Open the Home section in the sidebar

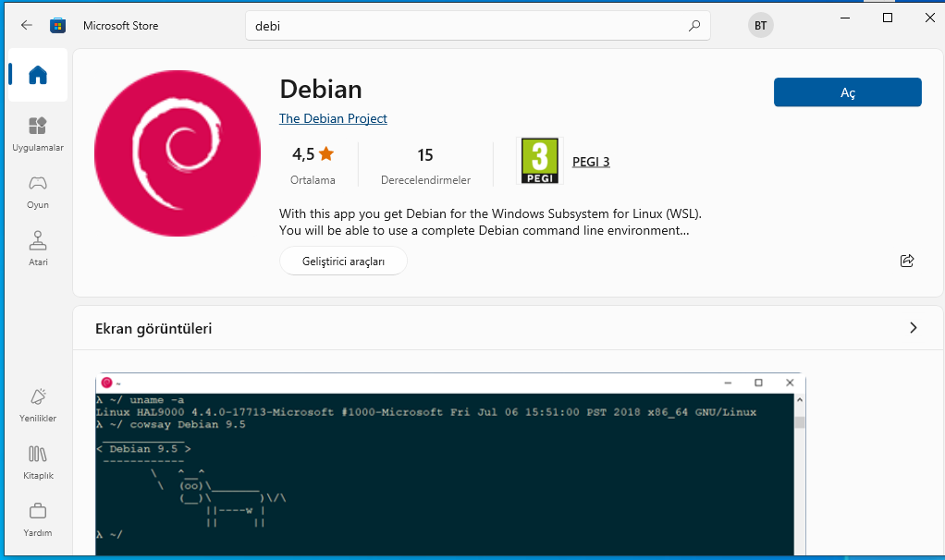[37, 75]
